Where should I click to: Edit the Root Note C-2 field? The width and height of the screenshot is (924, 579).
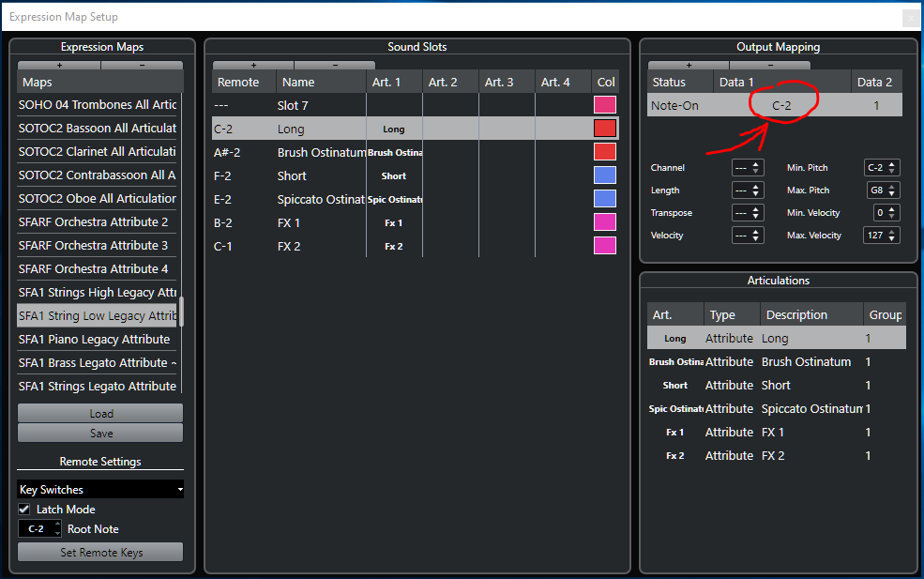(38, 528)
